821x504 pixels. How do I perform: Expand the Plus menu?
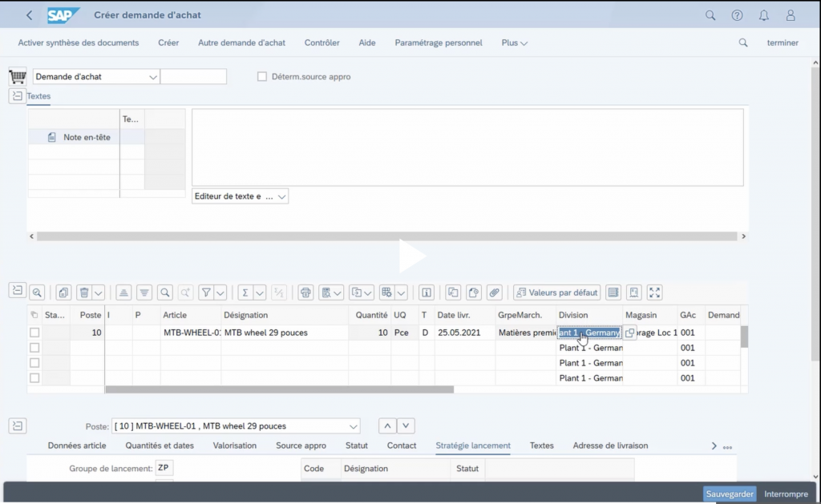[x=514, y=42]
